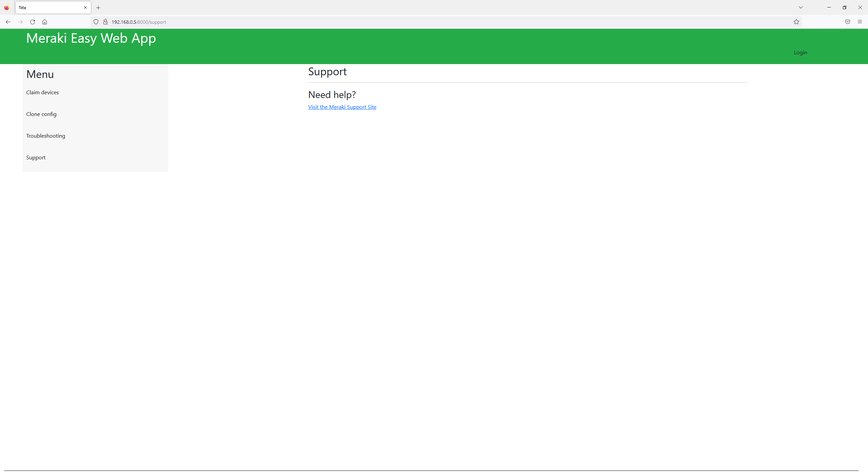The height and width of the screenshot is (472, 868).
Task: Open a new browser tab
Action: coord(98,7)
